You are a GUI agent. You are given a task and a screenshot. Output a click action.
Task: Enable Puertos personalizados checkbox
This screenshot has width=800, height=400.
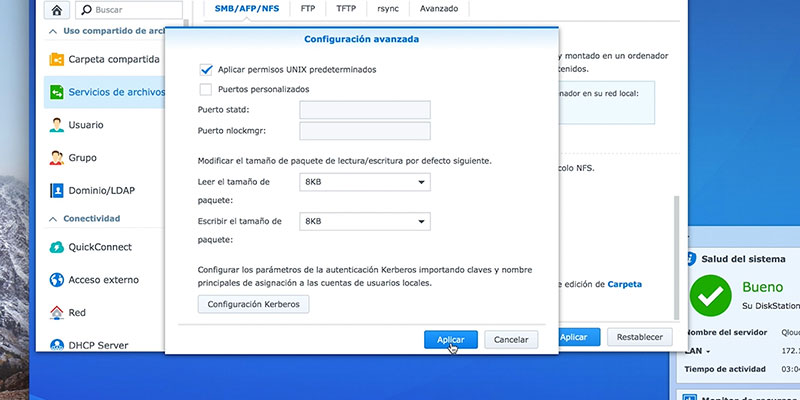click(206, 89)
